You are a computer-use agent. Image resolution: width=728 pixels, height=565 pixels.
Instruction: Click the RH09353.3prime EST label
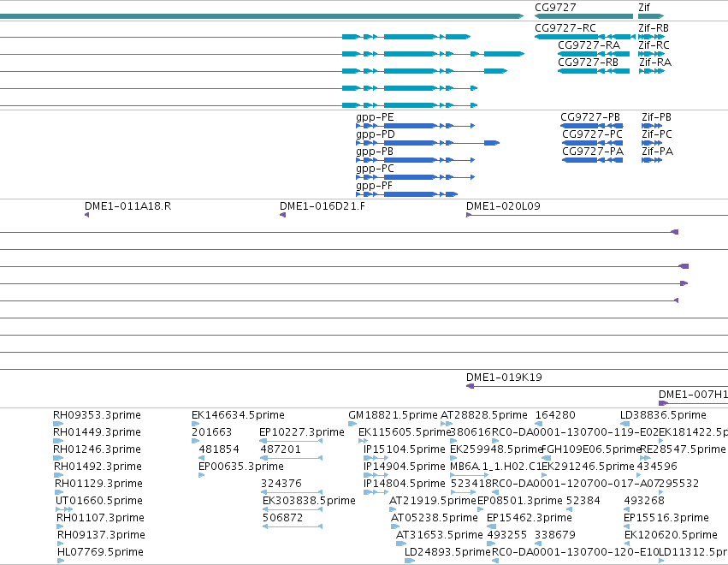(97, 415)
